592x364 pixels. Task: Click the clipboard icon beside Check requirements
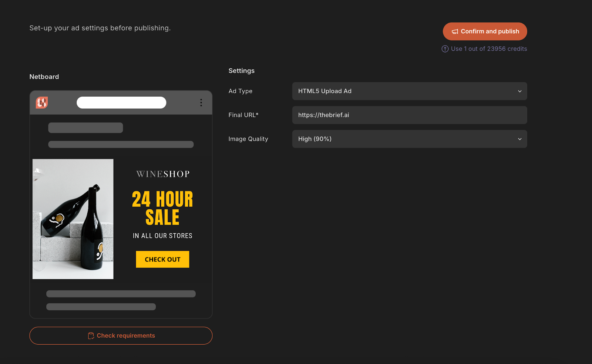click(x=91, y=336)
